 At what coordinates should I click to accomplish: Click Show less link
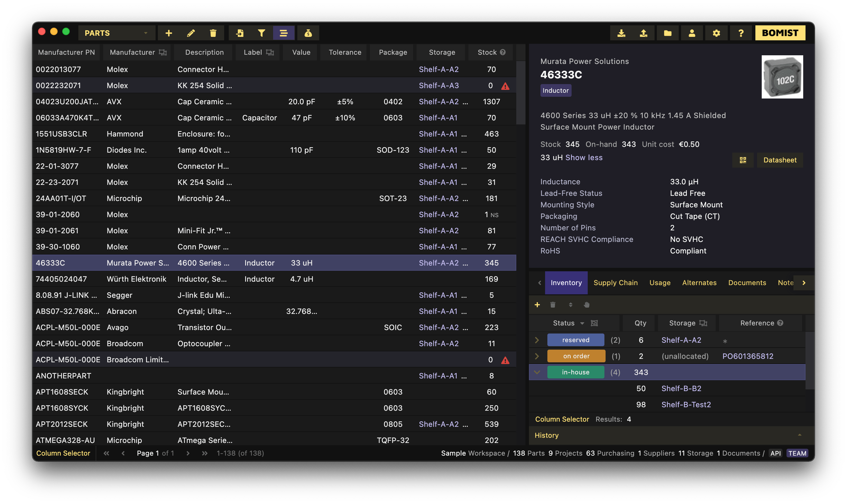584,158
